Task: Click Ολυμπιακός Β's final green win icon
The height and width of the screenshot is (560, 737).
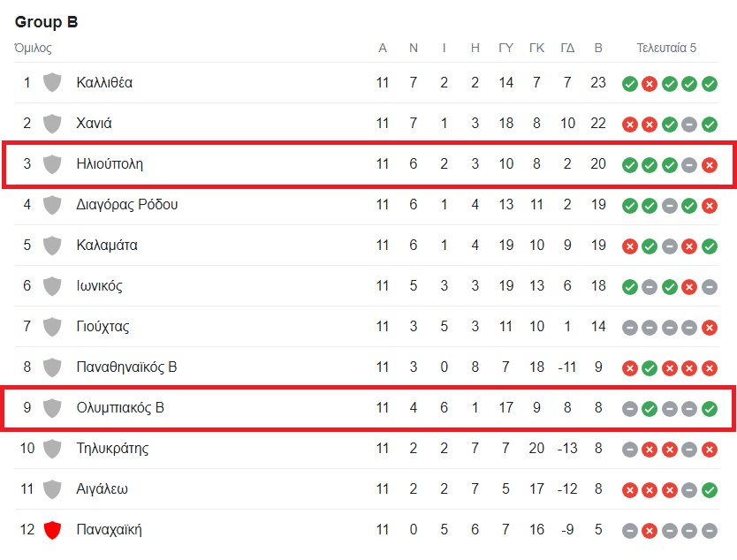Action: point(710,409)
